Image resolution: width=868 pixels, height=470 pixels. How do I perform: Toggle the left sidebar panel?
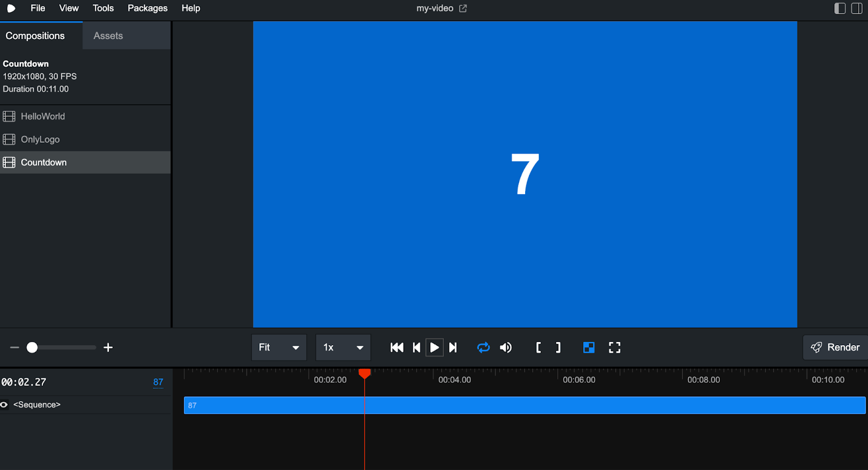click(840, 8)
